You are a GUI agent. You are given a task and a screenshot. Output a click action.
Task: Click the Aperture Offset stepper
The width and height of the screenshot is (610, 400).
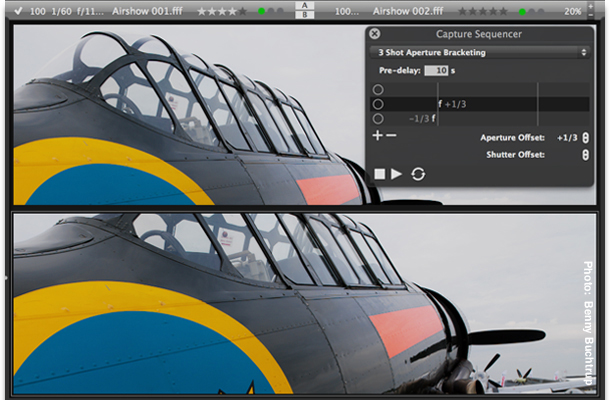[x=586, y=137]
